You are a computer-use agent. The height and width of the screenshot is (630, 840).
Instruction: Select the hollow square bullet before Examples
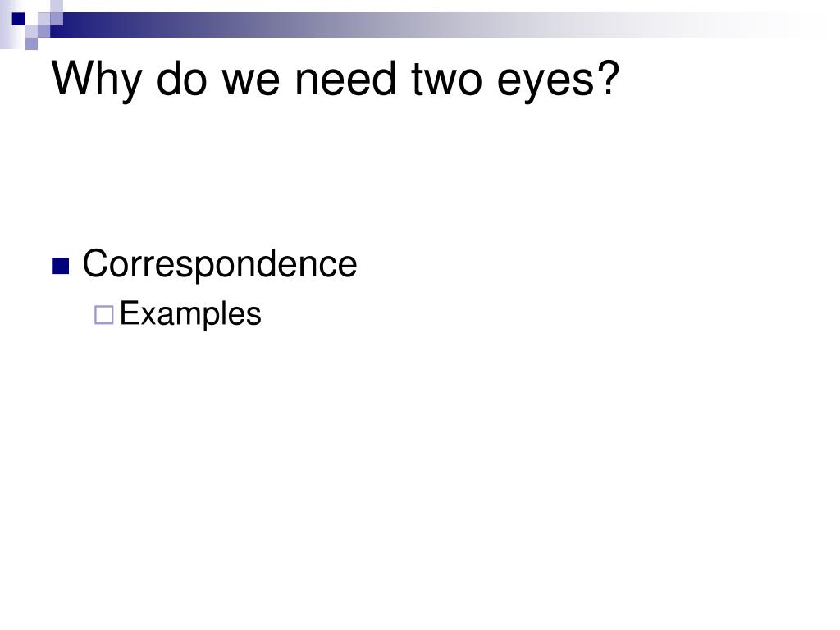[104, 315]
